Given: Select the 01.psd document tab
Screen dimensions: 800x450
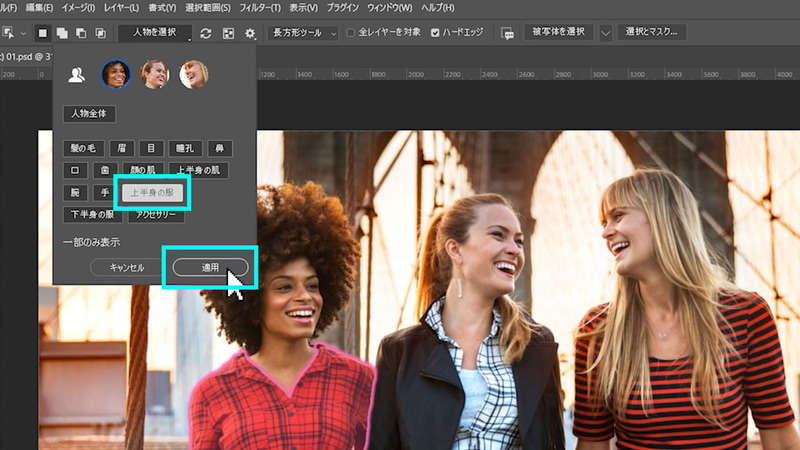Looking at the screenshot, I should tap(26, 57).
